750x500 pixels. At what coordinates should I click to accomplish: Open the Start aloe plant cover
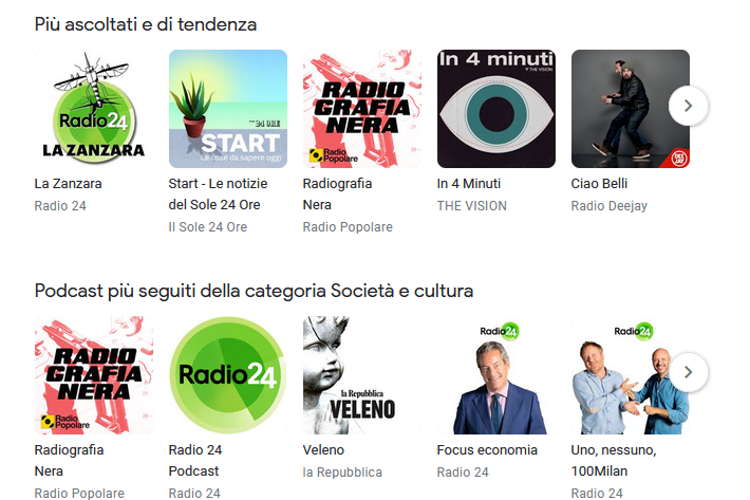pyautogui.click(x=228, y=109)
